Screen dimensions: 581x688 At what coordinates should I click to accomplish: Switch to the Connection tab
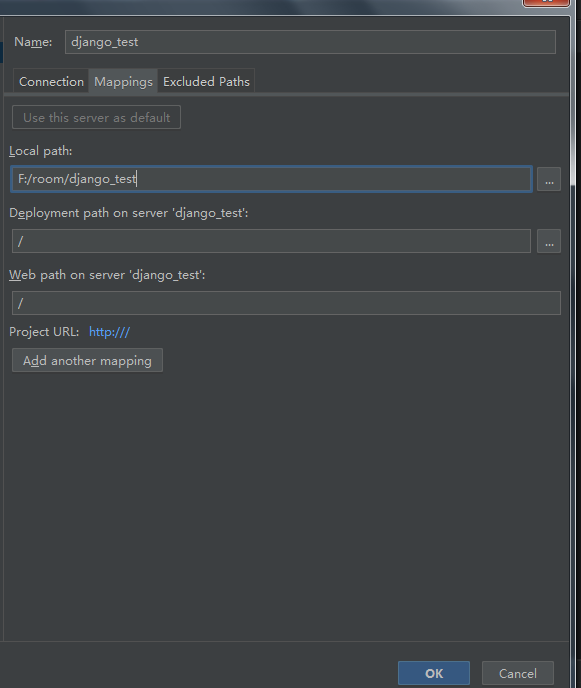pyautogui.click(x=51, y=82)
